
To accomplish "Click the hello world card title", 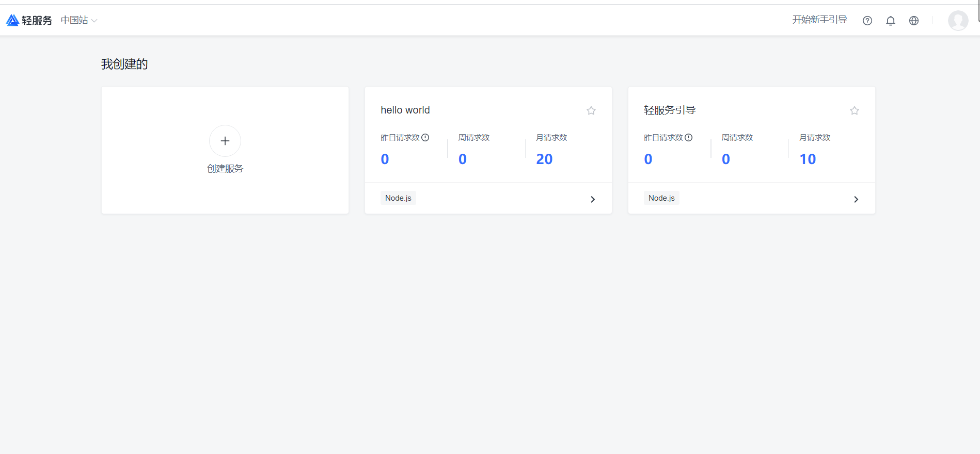I will tap(405, 110).
